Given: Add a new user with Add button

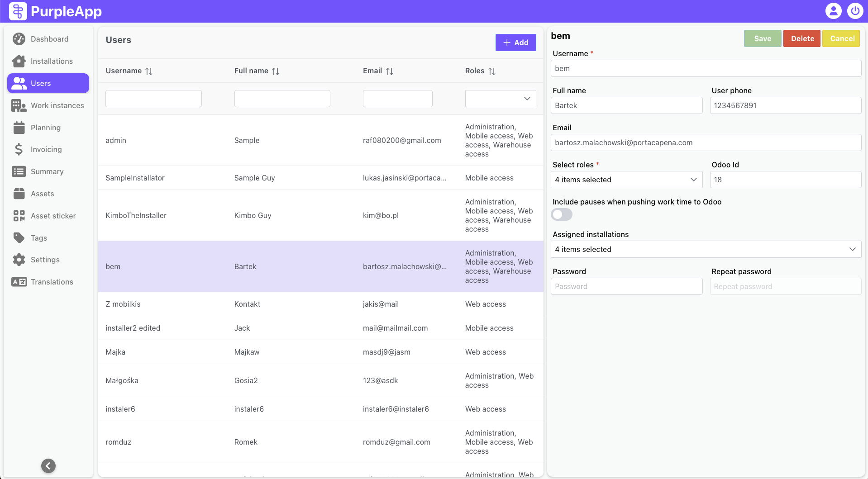Looking at the screenshot, I should pyautogui.click(x=515, y=43).
